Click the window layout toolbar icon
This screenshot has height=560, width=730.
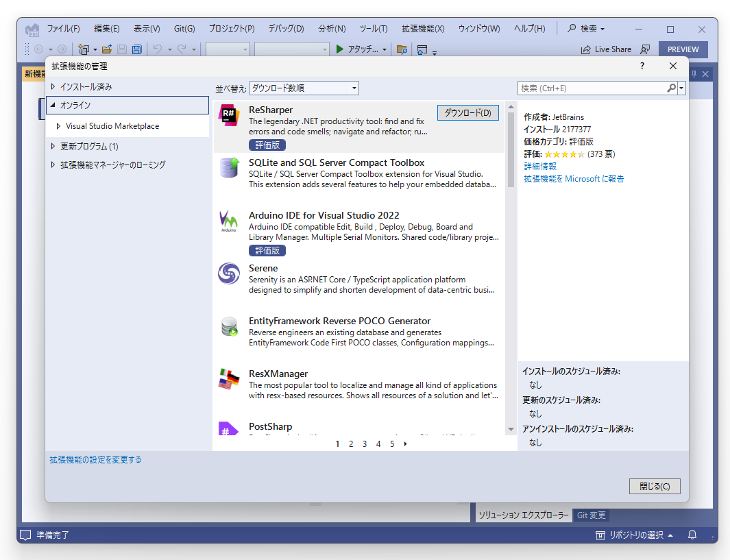422,49
